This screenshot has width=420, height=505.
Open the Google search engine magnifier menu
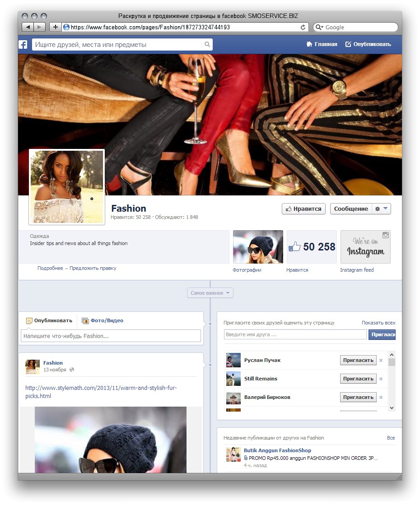click(x=319, y=27)
